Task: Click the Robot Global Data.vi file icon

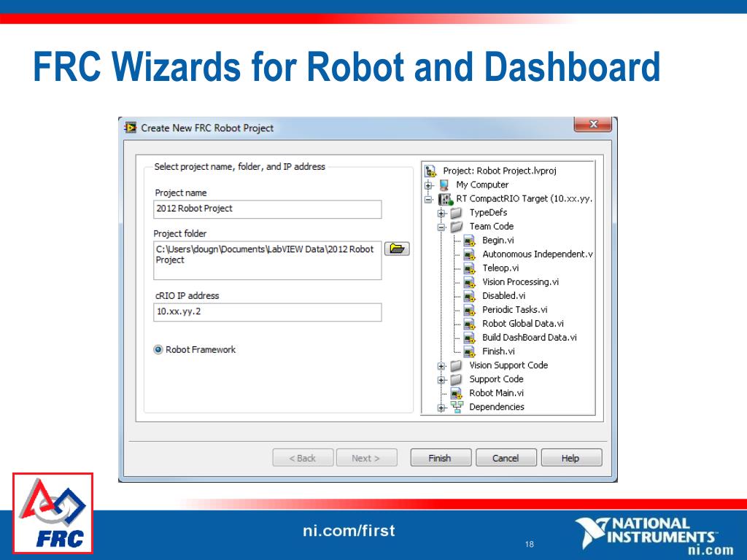Action: click(470, 324)
